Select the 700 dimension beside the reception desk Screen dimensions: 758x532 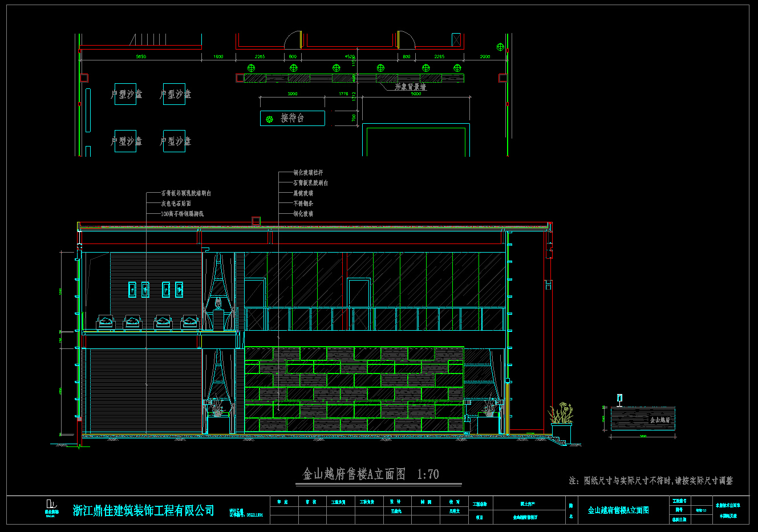tap(354, 117)
